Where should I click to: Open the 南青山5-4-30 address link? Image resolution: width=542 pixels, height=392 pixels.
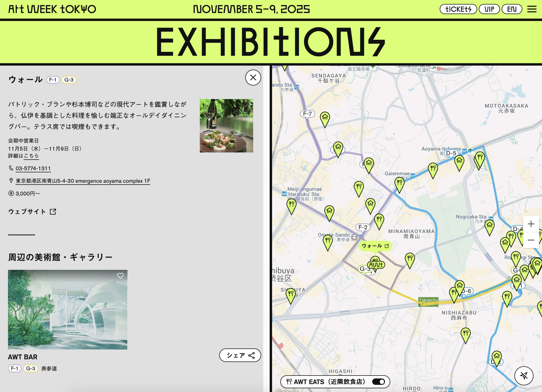click(83, 181)
